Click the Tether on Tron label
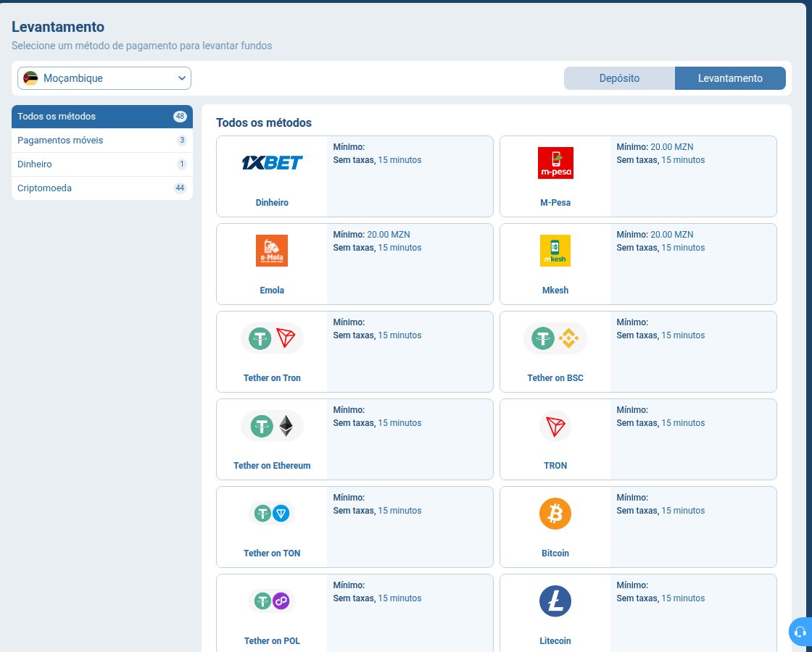812x652 pixels. pyautogui.click(x=272, y=377)
